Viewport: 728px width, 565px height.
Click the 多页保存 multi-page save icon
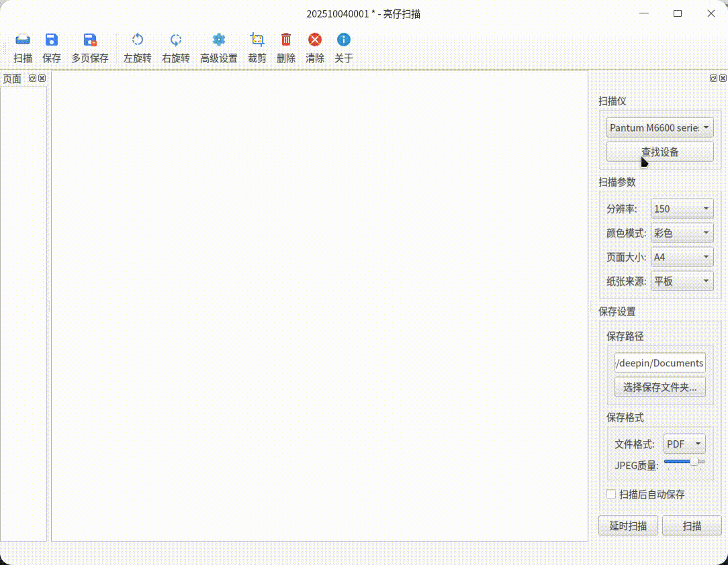90,40
